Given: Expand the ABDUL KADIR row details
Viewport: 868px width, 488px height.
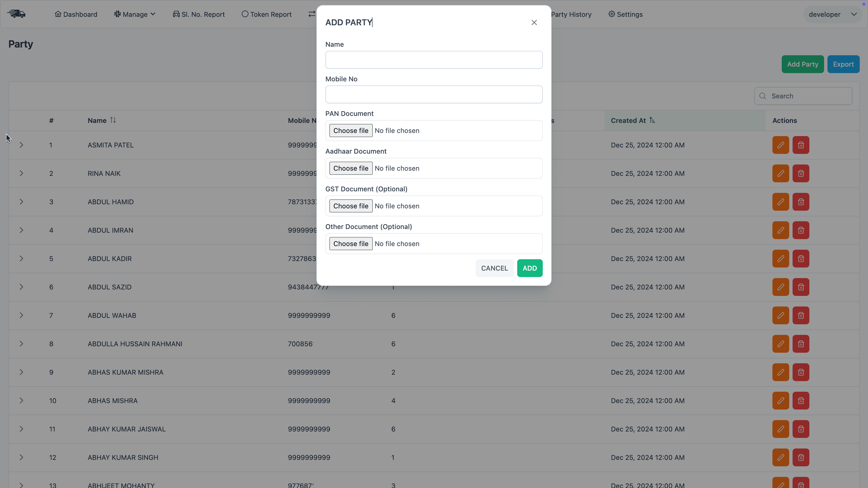Looking at the screenshot, I should click(21, 259).
